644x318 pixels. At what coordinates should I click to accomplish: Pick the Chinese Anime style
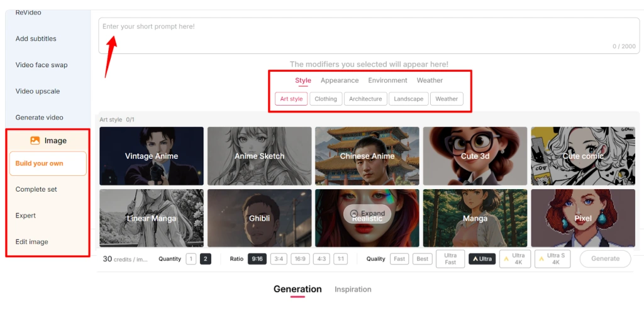(x=367, y=156)
